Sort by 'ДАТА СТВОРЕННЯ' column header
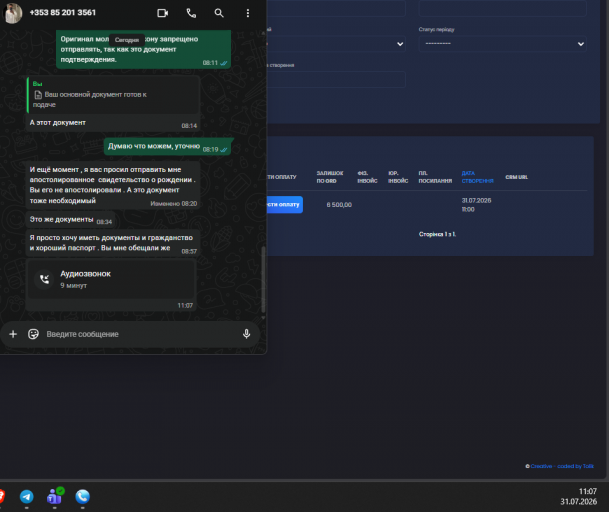The width and height of the screenshot is (609, 512). 477,177
